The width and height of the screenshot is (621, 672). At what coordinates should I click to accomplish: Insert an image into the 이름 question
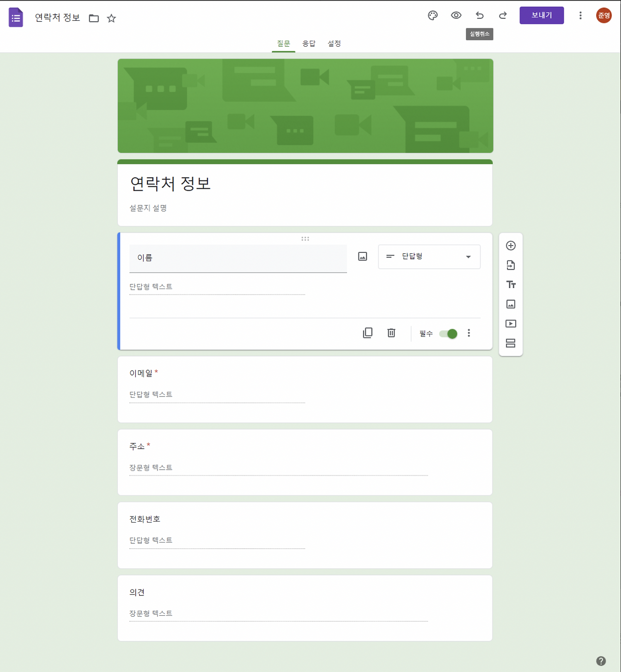point(362,256)
